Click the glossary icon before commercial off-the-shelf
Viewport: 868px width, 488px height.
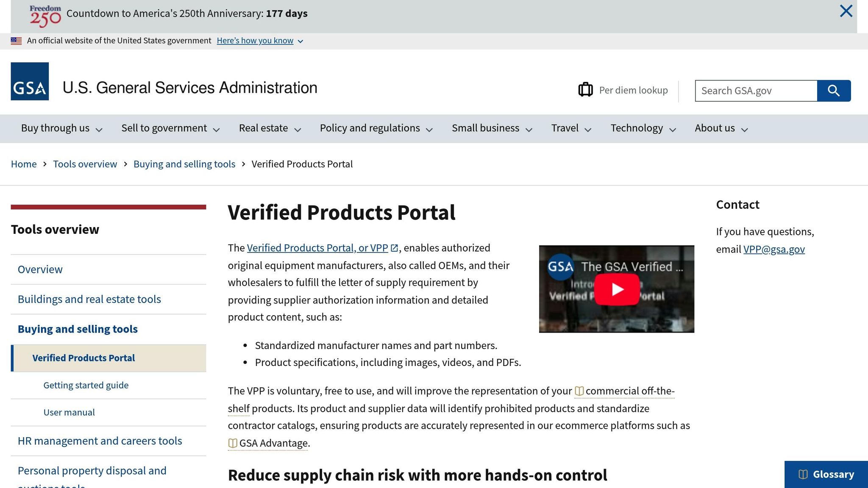tap(579, 391)
